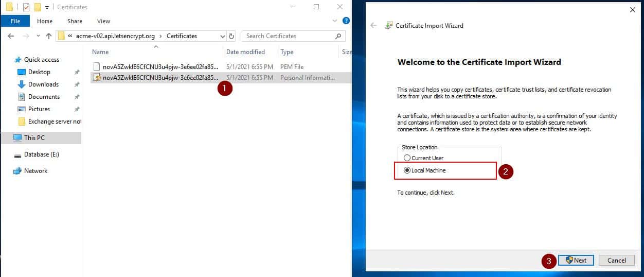Switch to the Home ribbon tab
This screenshot has height=277, width=644.
(x=45, y=21)
